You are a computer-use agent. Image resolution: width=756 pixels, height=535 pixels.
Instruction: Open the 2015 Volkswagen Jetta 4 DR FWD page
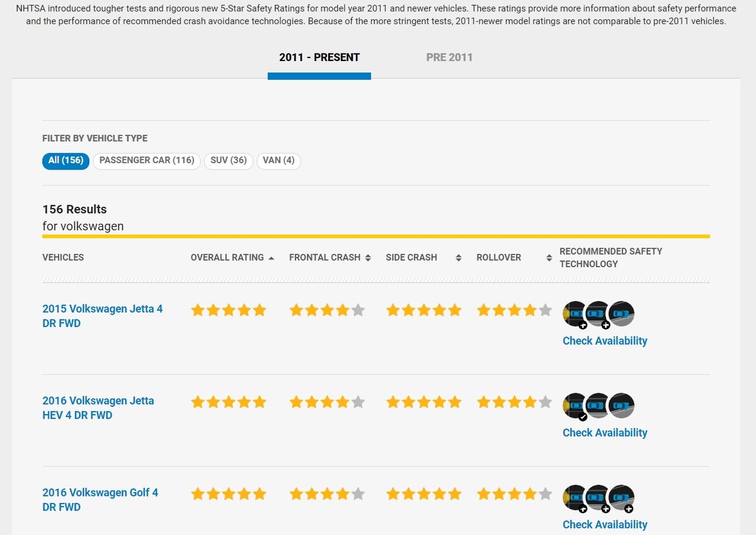coord(103,316)
